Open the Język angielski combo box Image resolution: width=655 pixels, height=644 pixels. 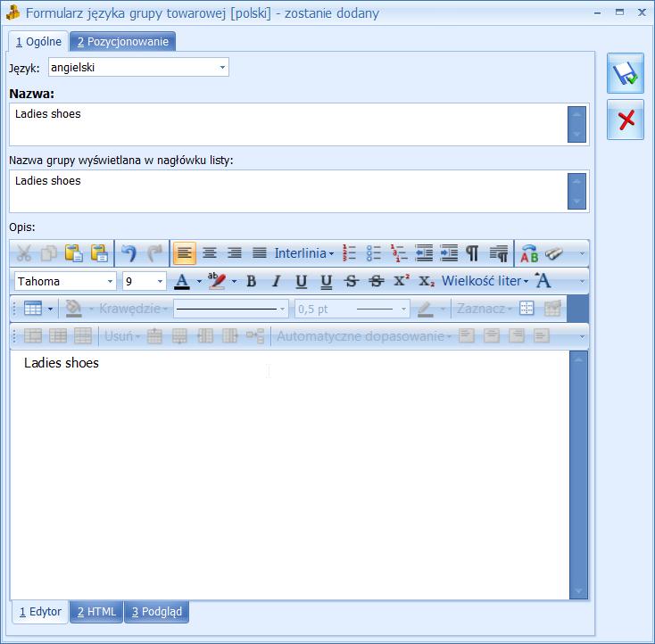pyautogui.click(x=138, y=67)
